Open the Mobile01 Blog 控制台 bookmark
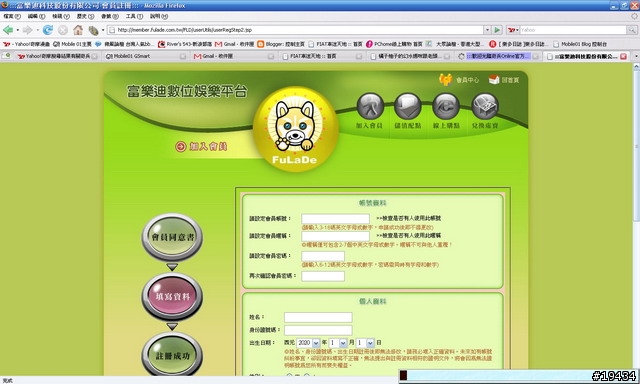This screenshot has height=384, width=640. click(x=580, y=44)
